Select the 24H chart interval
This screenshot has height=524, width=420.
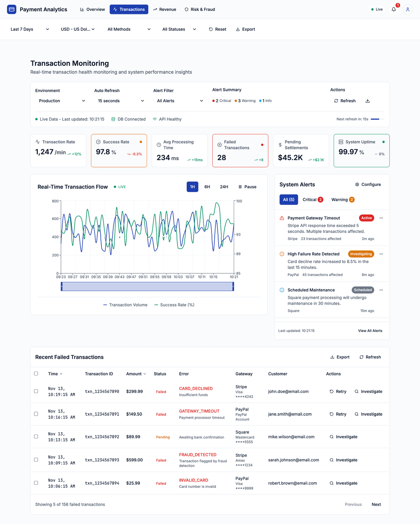[224, 187]
